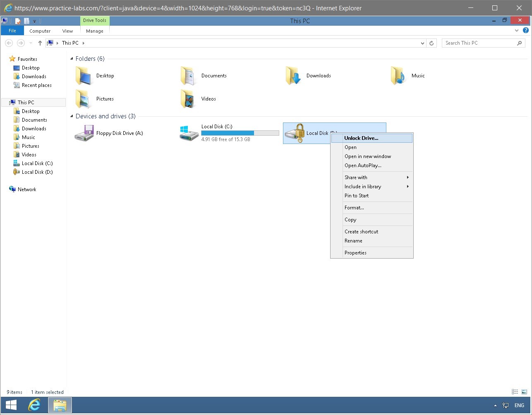Screen dimensions: 532x415
Task: Select Format from the context menu
Action: pos(354,207)
